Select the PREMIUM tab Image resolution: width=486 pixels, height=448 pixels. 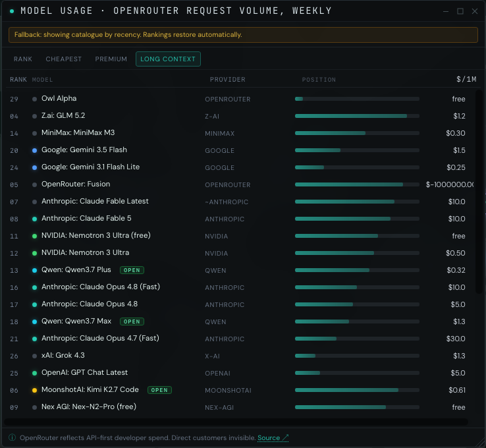click(x=111, y=59)
